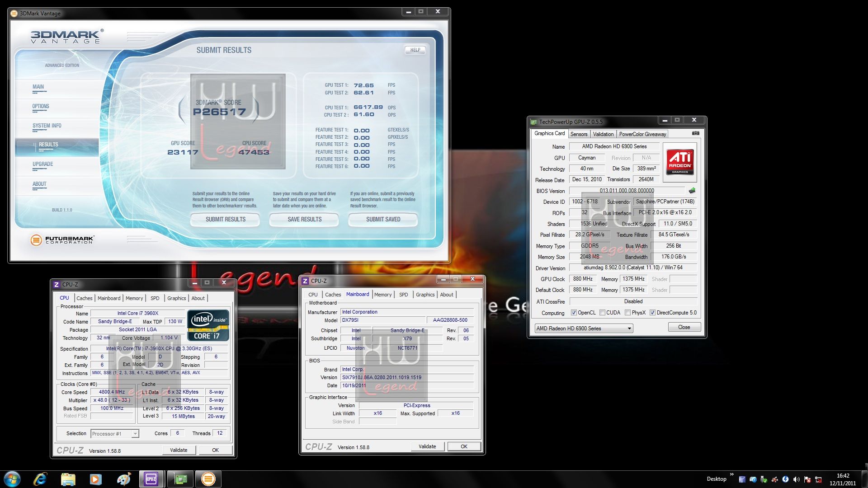
Task: Click the 3DMark Vantage logo
Action: tap(67, 37)
